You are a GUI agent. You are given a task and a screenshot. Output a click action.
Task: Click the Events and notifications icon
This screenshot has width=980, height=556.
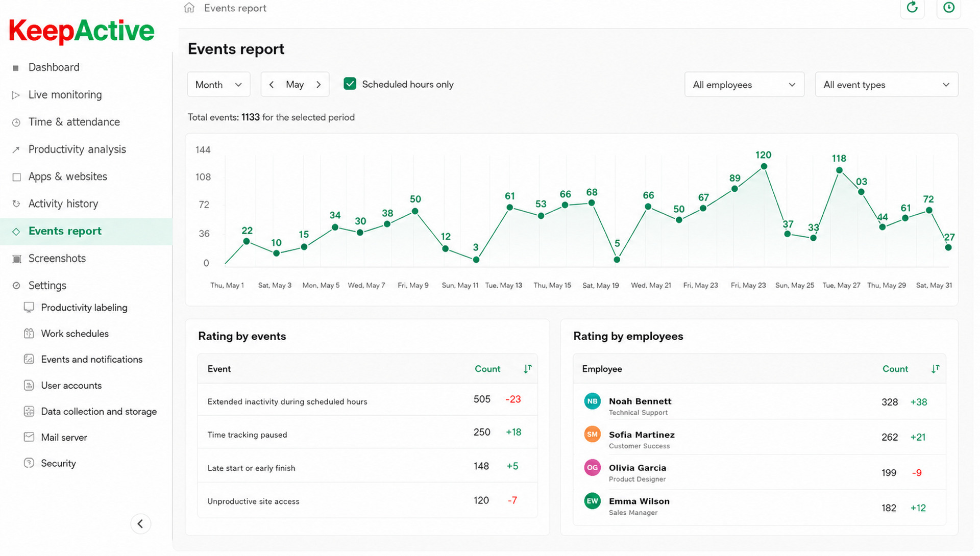[x=29, y=359]
